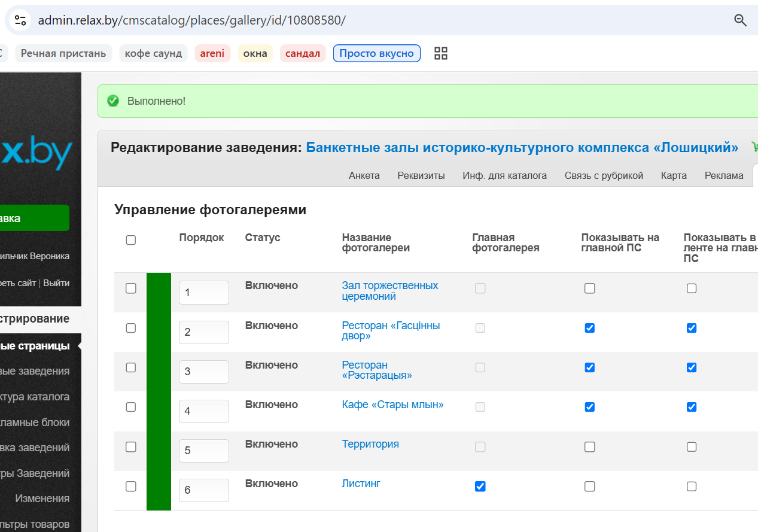The image size is (758, 532).
Task: Open the Карта tab
Action: click(674, 175)
